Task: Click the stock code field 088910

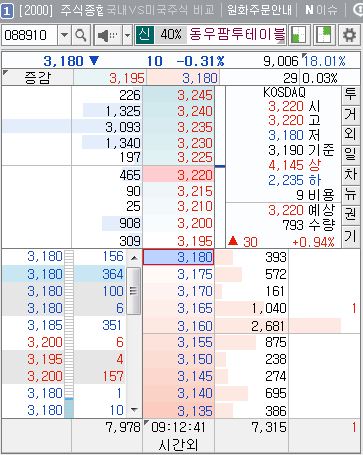Action: [x=30, y=35]
